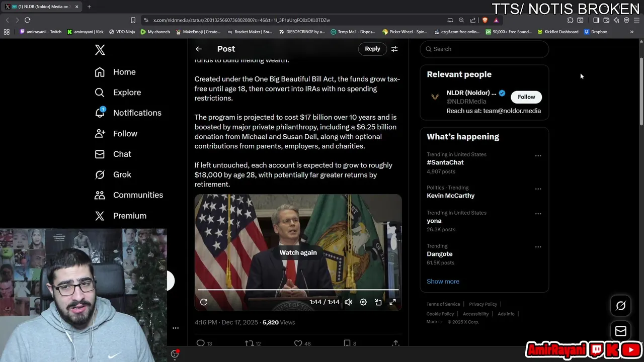The height and width of the screenshot is (362, 644).
Task: Like the post with 48 likes
Action: [x=302, y=343]
